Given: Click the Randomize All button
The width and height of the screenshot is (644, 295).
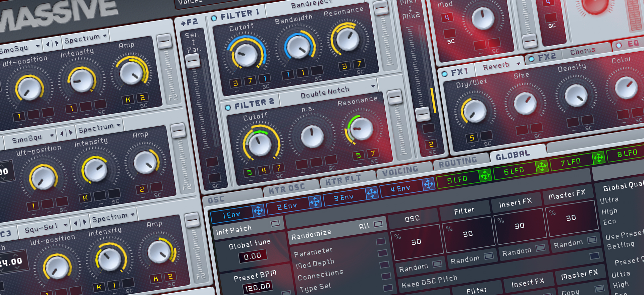Looking at the screenshot, I should 378,224.
